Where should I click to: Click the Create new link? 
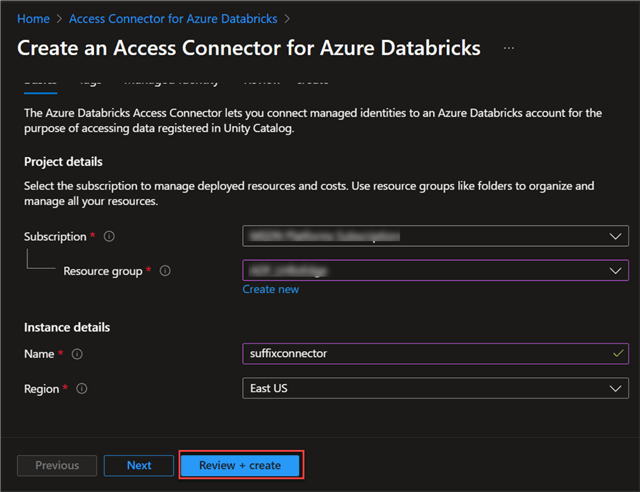tap(270, 289)
